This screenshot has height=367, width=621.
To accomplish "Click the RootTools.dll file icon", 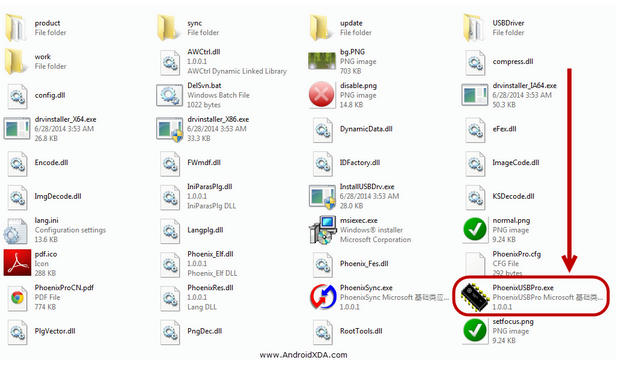I will click(x=323, y=331).
